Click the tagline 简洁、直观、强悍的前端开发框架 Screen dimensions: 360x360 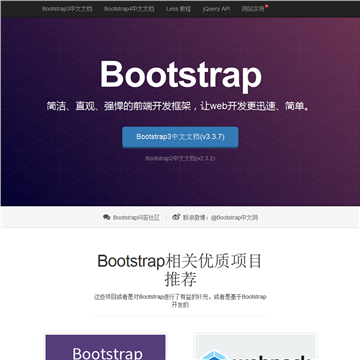click(119, 107)
